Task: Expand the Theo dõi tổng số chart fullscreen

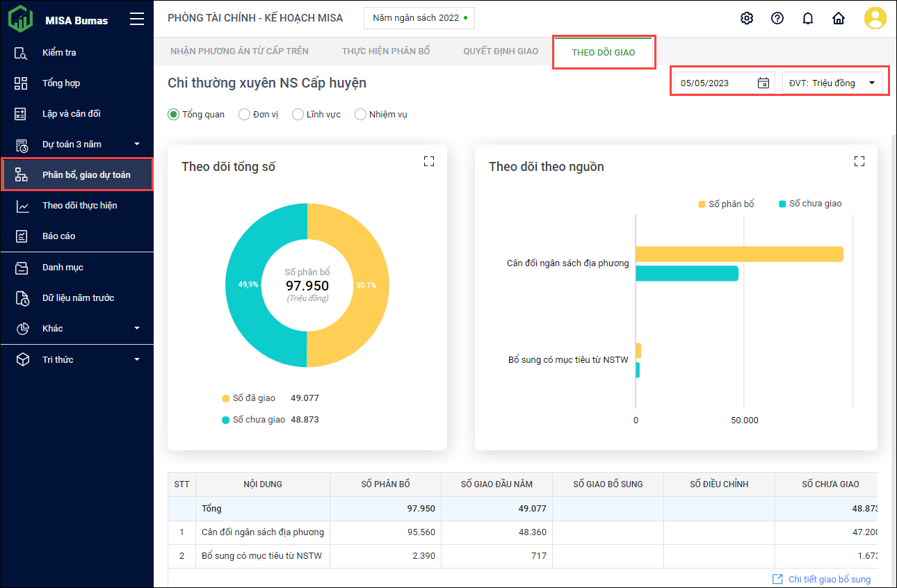Action: click(429, 161)
